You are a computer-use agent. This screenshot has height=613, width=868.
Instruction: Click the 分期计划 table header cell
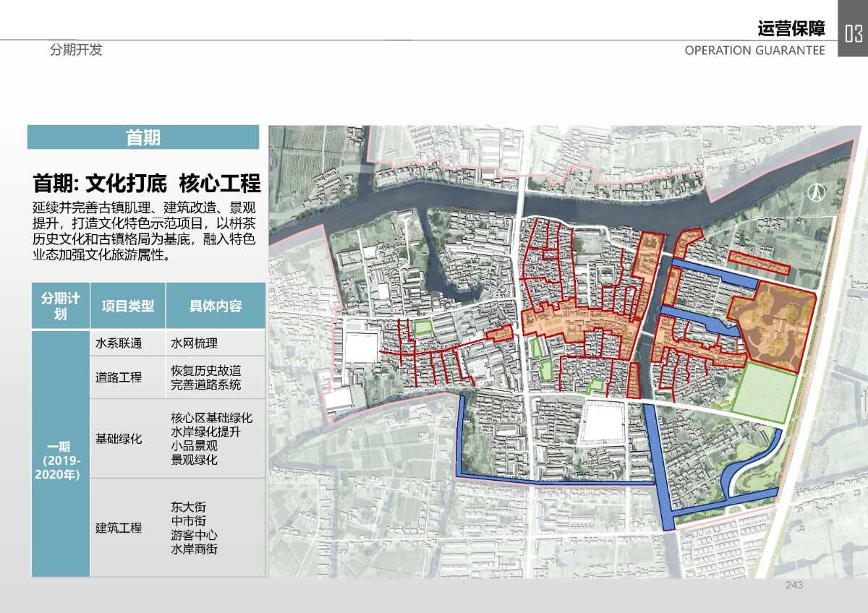pos(60,306)
